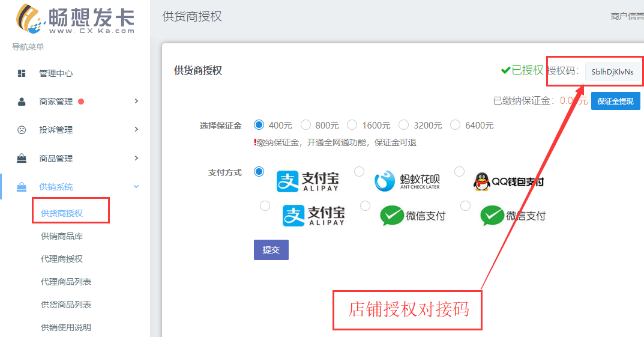Choose QQ钱包支付 radio button
Viewport: 644px width, 337px height.
(x=459, y=171)
